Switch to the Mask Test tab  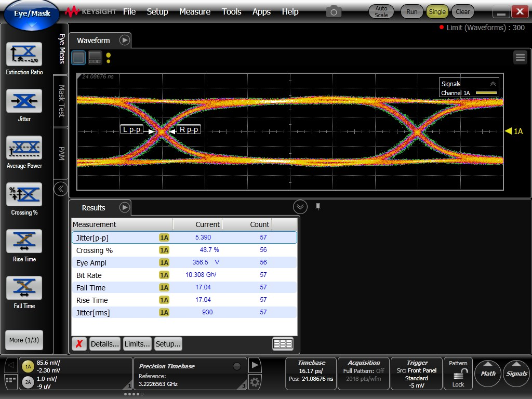click(61, 100)
